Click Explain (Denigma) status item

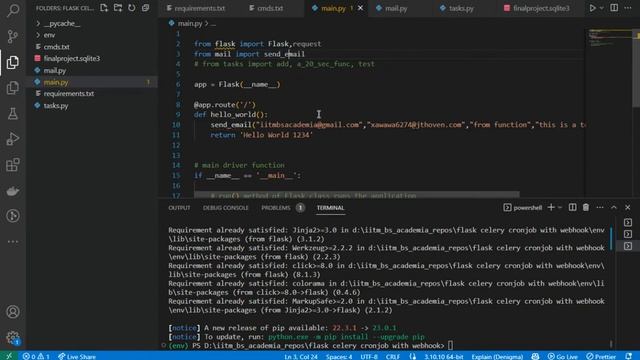pyautogui.click(x=497, y=356)
